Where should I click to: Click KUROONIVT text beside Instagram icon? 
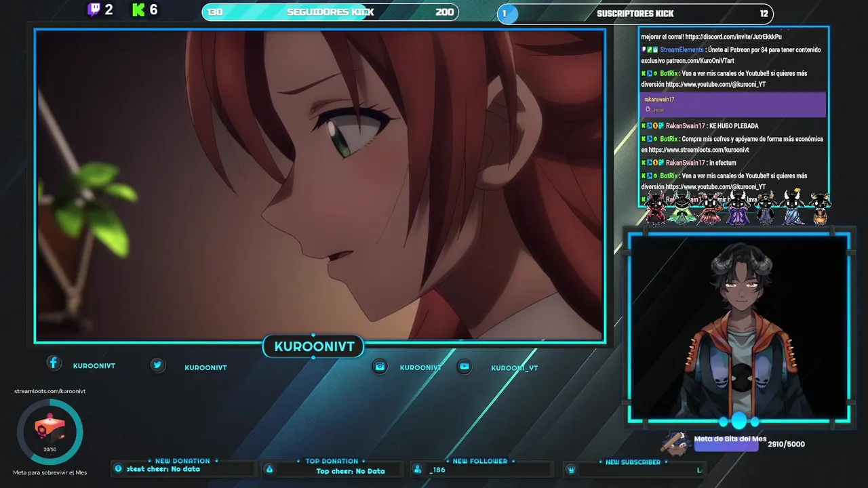pos(420,367)
